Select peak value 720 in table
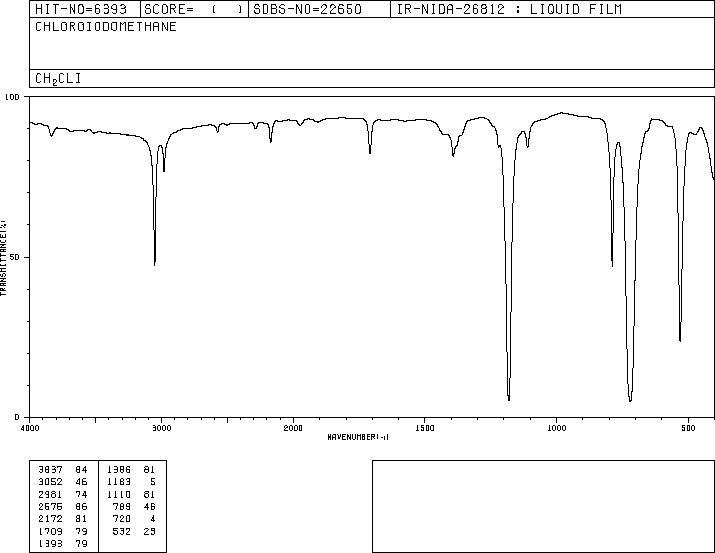The height and width of the screenshot is (553, 715). 122,519
